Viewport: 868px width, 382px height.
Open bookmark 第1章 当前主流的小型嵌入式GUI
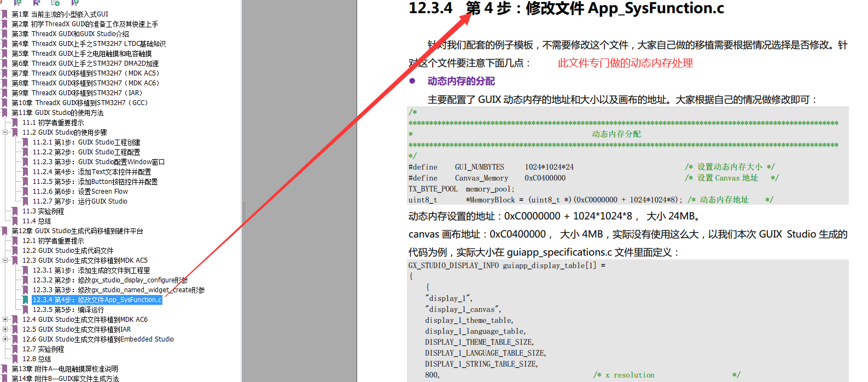60,14
